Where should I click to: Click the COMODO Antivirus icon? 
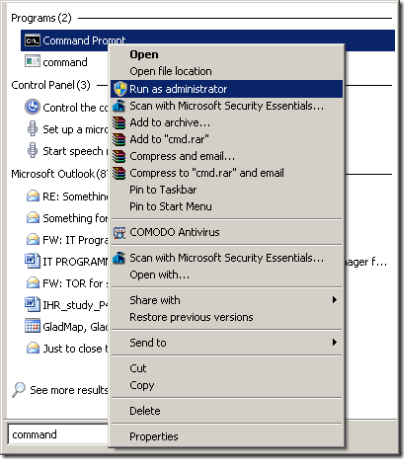pyautogui.click(x=119, y=232)
